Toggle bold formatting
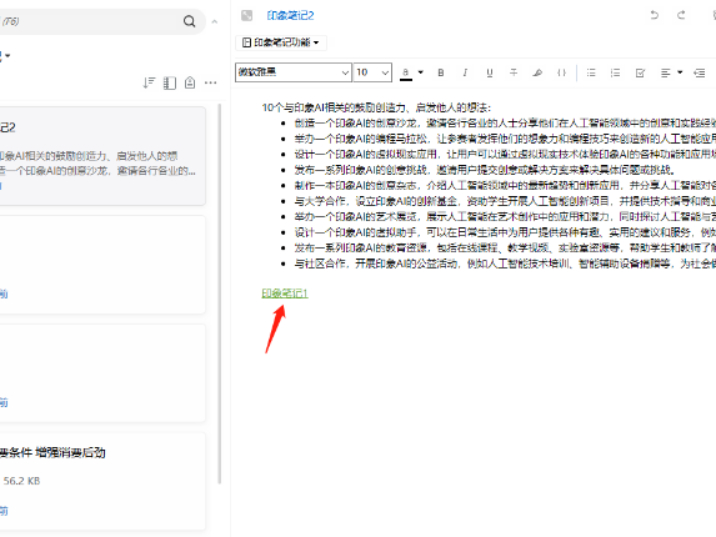Viewport: 716px width, 537px height. (x=441, y=73)
